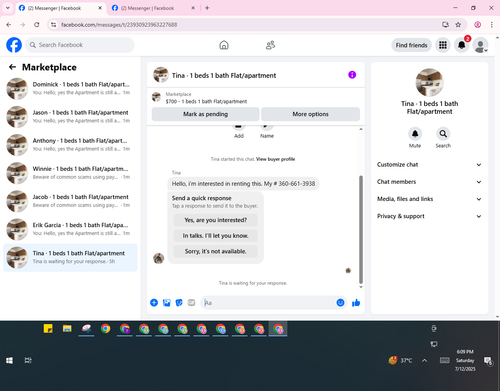Open Chrome three-dot menu
This screenshot has width=500, height=391.
pyautogui.click(x=492, y=25)
